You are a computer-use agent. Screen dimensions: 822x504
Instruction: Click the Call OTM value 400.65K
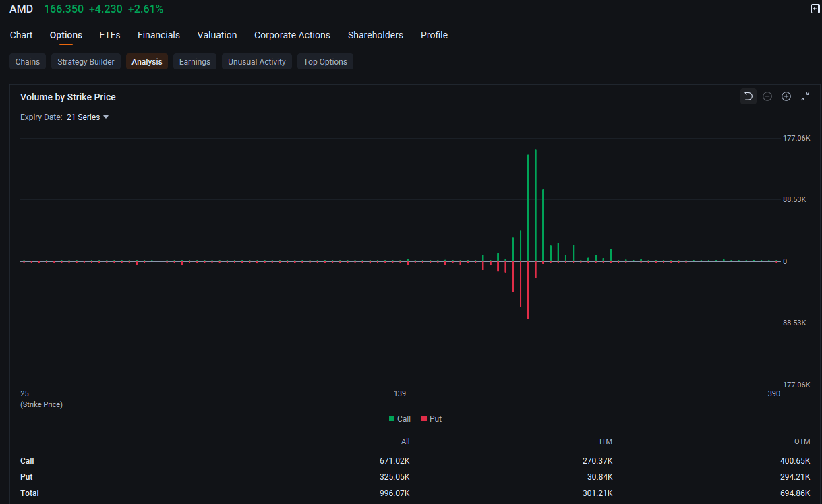[x=796, y=461]
